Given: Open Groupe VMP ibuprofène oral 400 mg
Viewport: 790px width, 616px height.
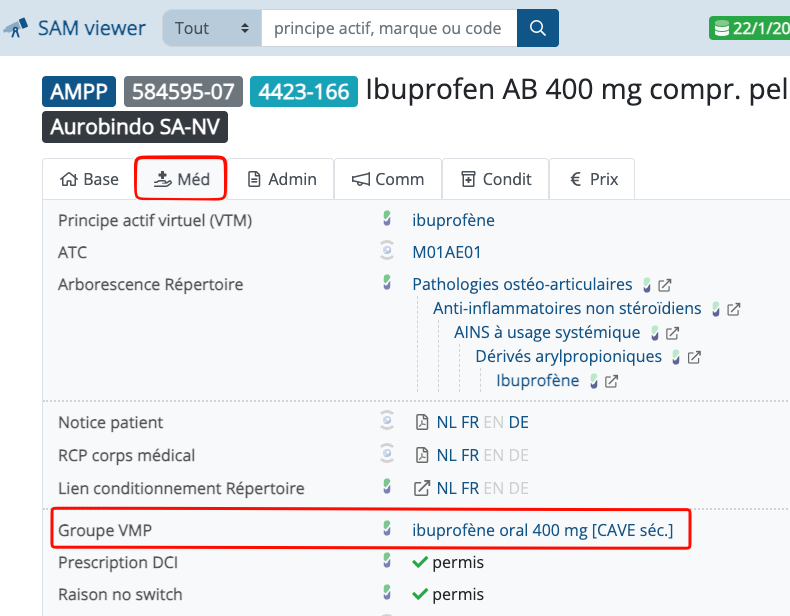Looking at the screenshot, I should (542, 530).
